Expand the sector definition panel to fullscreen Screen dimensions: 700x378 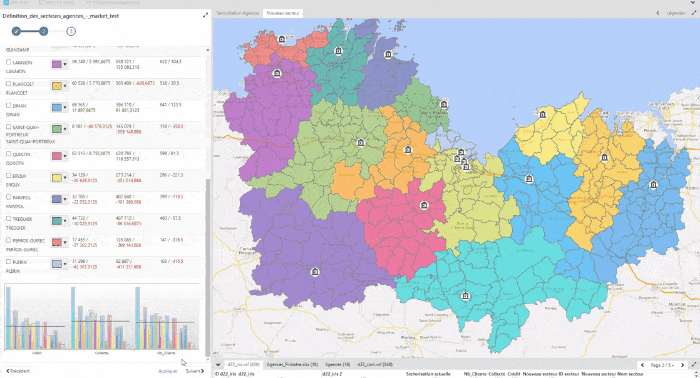coord(205,15)
